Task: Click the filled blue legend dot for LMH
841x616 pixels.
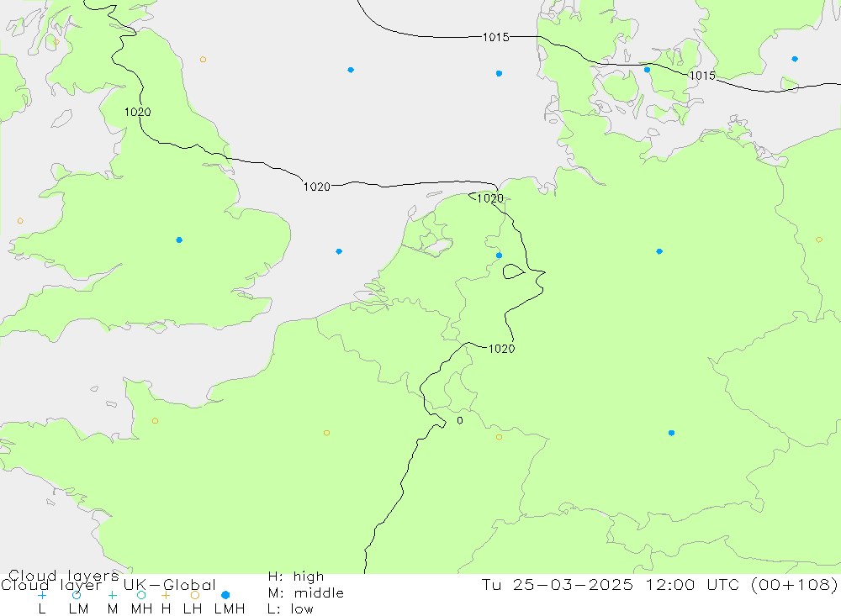Action: click(225, 595)
